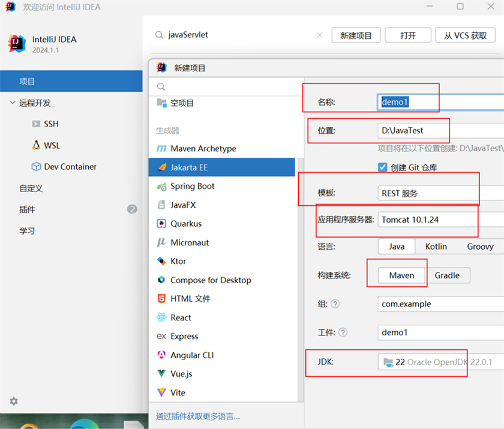Select the 项目 tab in sidebar
The width and height of the screenshot is (504, 429).
tap(71, 82)
